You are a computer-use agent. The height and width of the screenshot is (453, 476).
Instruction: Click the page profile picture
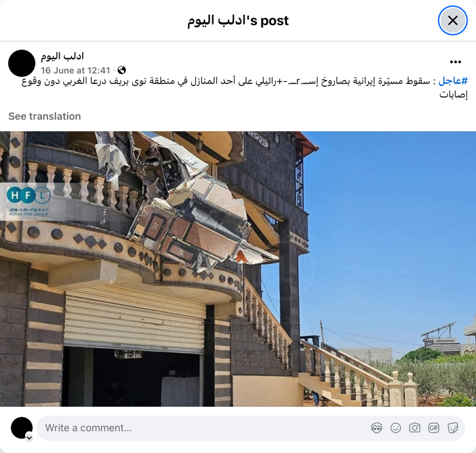(21, 63)
